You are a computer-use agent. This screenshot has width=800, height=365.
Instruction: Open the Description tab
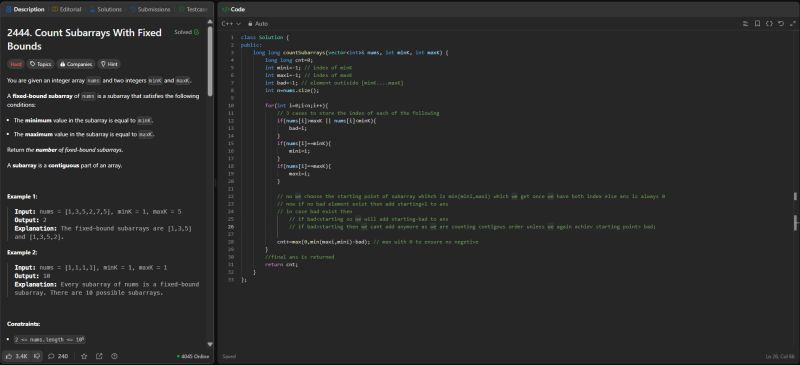[x=25, y=9]
